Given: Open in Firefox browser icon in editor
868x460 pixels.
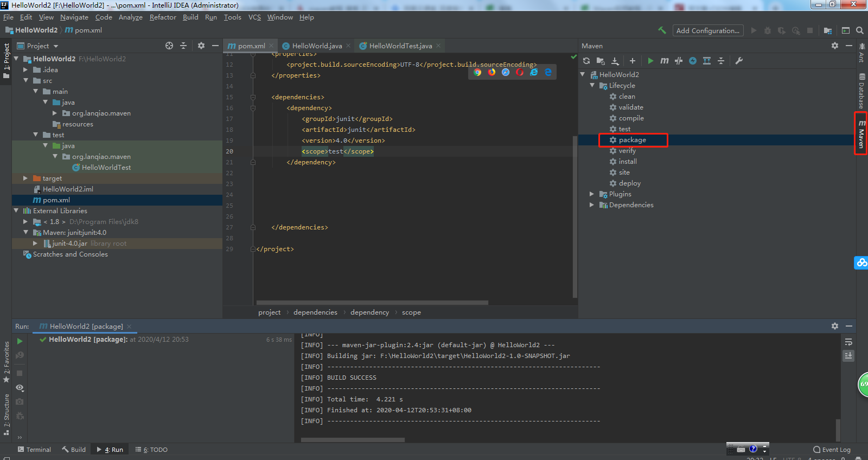Looking at the screenshot, I should (x=492, y=72).
